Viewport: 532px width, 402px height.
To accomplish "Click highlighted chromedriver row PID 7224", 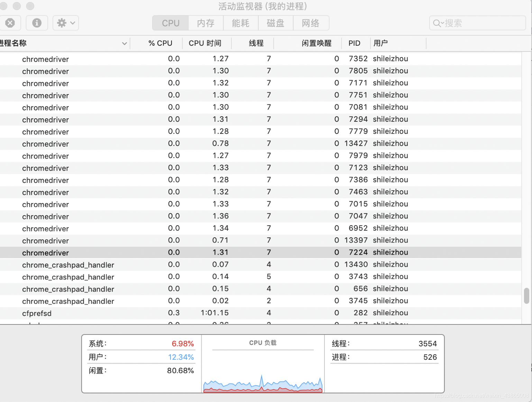I will coord(260,253).
